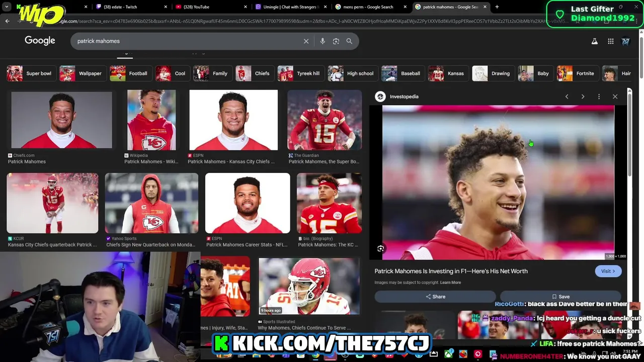The image size is (644, 362).
Task: Switch to the edate - Twitch tab
Action: tap(131, 7)
